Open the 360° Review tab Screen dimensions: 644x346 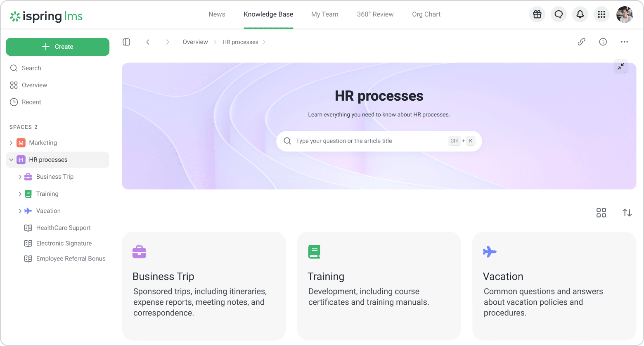375,14
